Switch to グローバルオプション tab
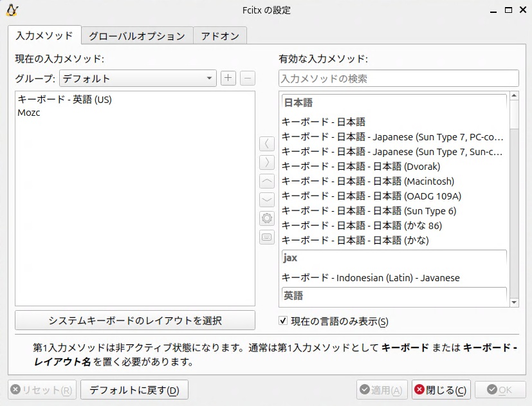 pos(137,36)
